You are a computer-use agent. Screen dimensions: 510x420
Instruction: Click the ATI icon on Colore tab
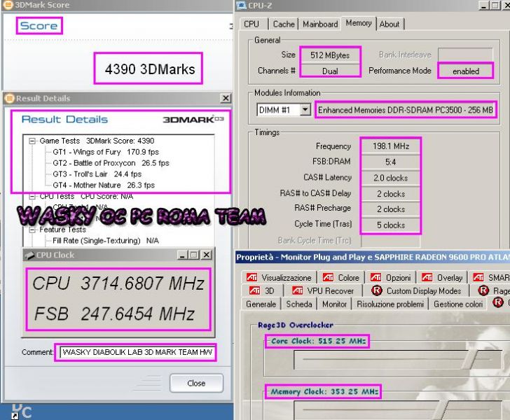328,277
